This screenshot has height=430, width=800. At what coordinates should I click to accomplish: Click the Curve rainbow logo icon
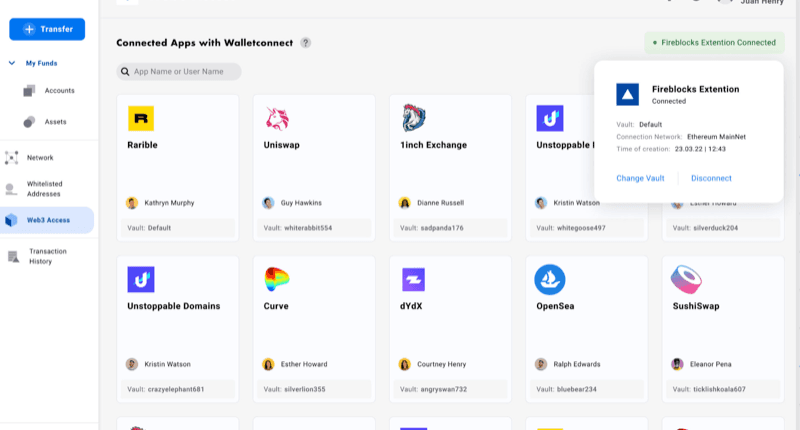(277, 279)
